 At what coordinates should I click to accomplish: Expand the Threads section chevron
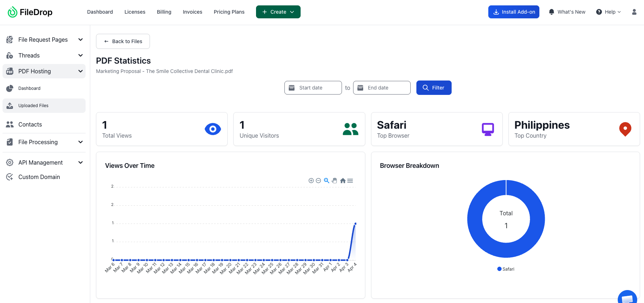pyautogui.click(x=81, y=55)
